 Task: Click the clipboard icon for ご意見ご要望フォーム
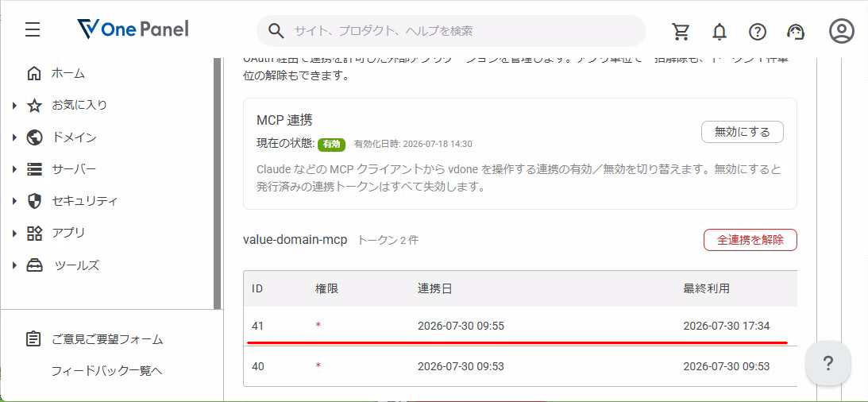pyautogui.click(x=34, y=339)
